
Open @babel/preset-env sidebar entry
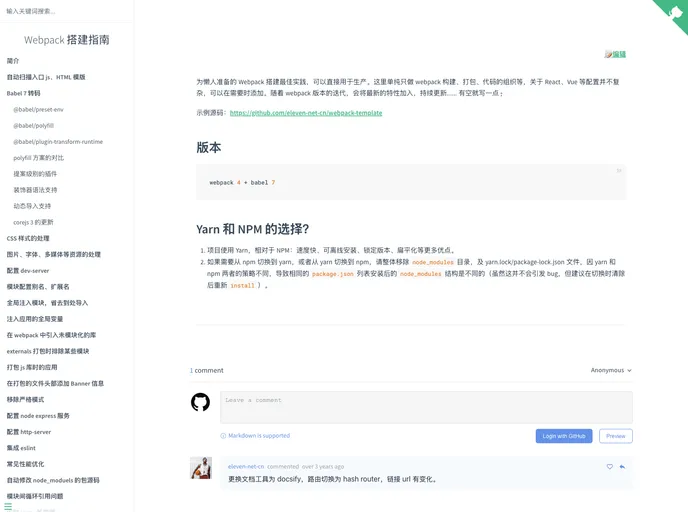pos(38,110)
